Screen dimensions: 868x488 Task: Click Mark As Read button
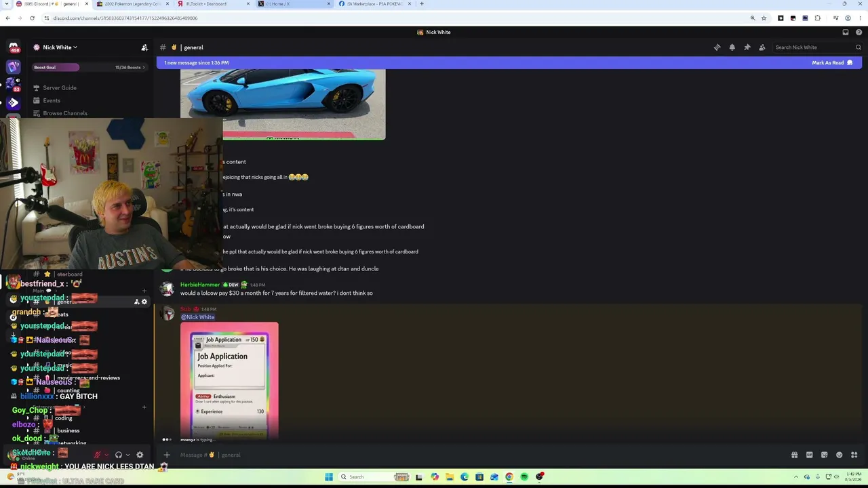(832, 63)
